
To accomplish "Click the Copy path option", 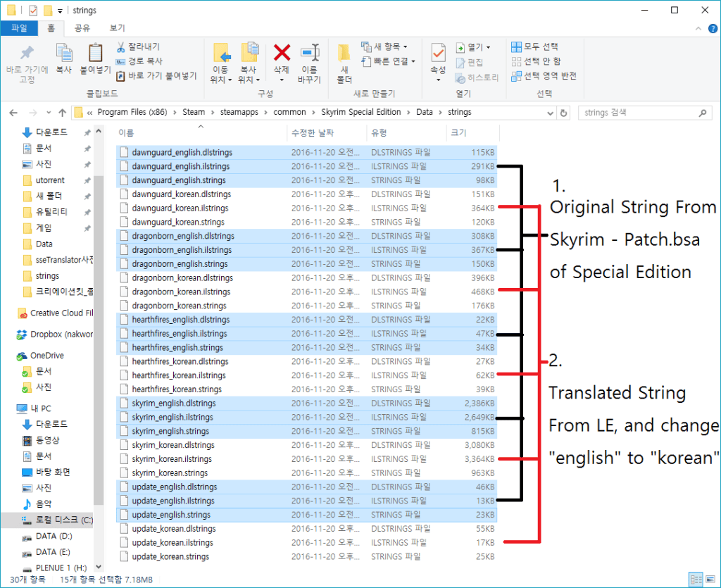I will point(139,61).
